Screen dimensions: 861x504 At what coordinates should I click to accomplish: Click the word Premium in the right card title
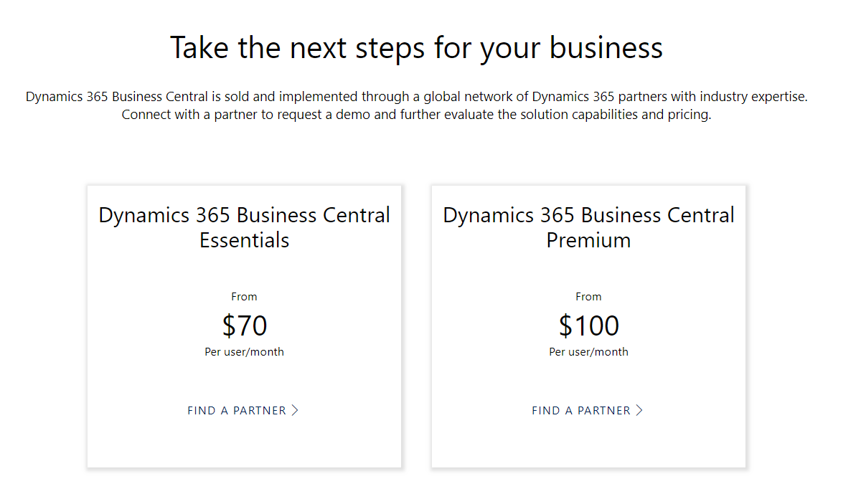pyautogui.click(x=588, y=240)
